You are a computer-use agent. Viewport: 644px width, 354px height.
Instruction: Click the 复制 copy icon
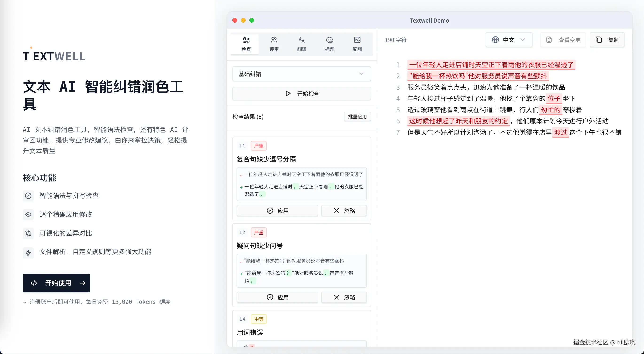pyautogui.click(x=599, y=40)
